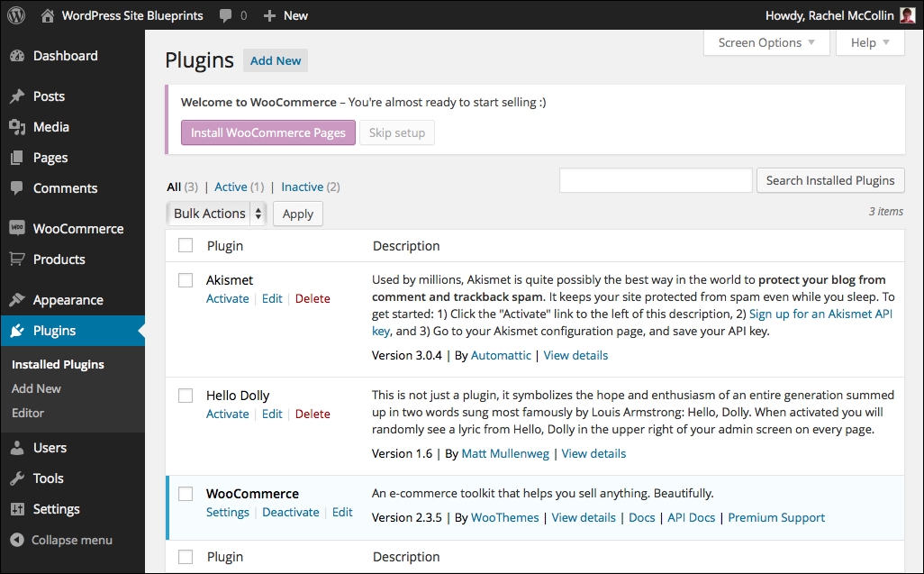This screenshot has width=924, height=574.
Task: Click the Add New button beside the Plugins title
Action: click(276, 60)
